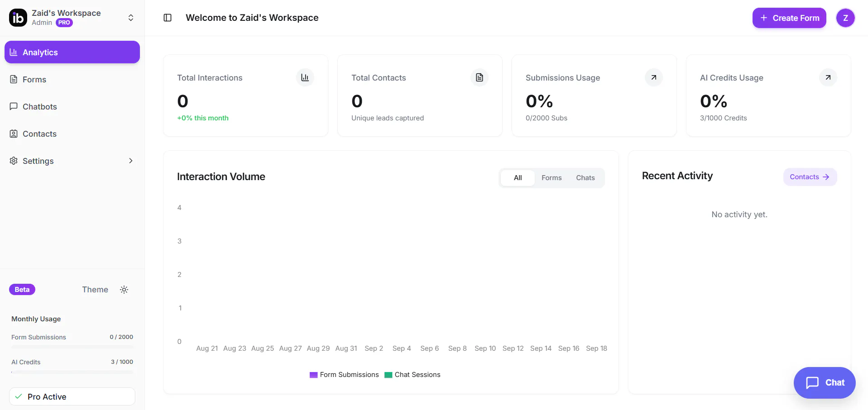Follow the Contacts link in Recent Activity
Image resolution: width=868 pixels, height=410 pixels.
pos(810,177)
